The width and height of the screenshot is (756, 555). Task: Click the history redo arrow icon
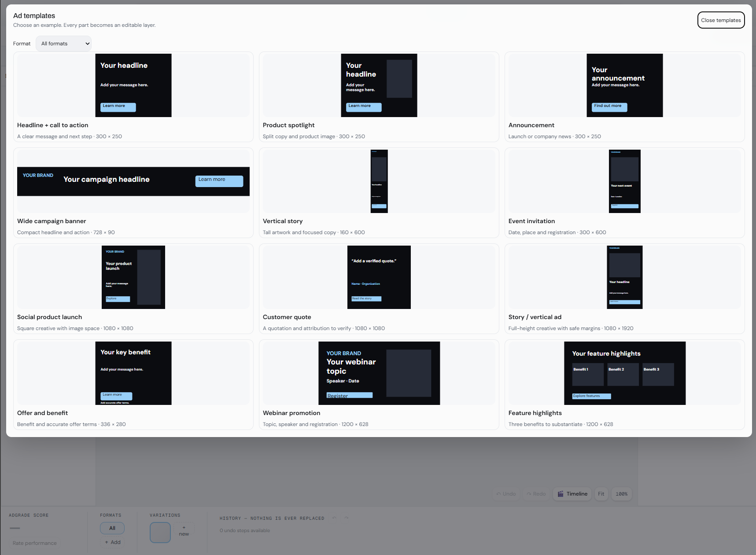coord(347,518)
